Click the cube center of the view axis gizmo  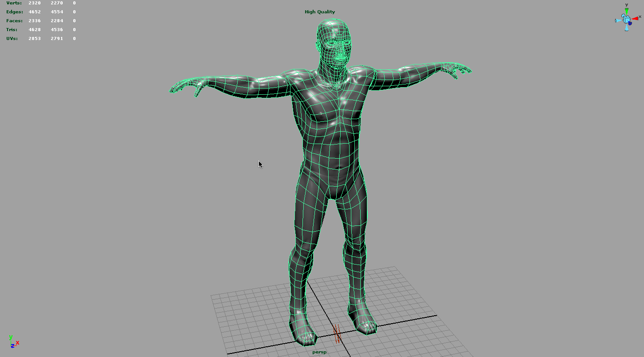(x=627, y=20)
